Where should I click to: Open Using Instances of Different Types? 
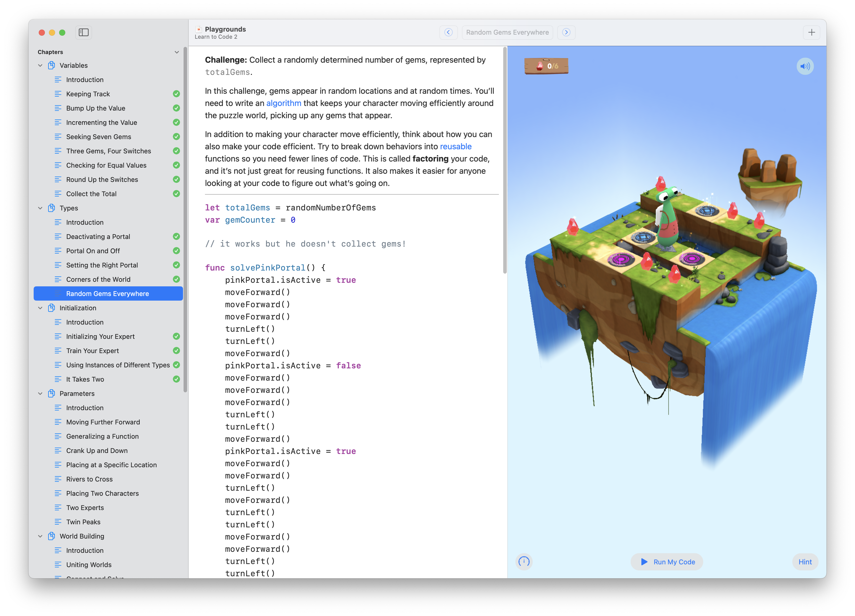(108, 365)
